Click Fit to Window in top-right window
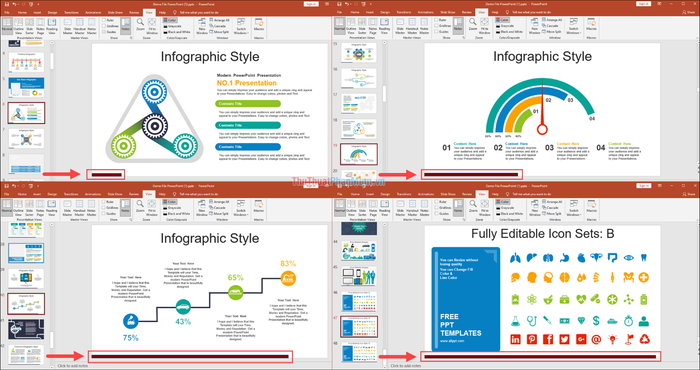The width and height of the screenshot is (700, 370). [x=484, y=27]
